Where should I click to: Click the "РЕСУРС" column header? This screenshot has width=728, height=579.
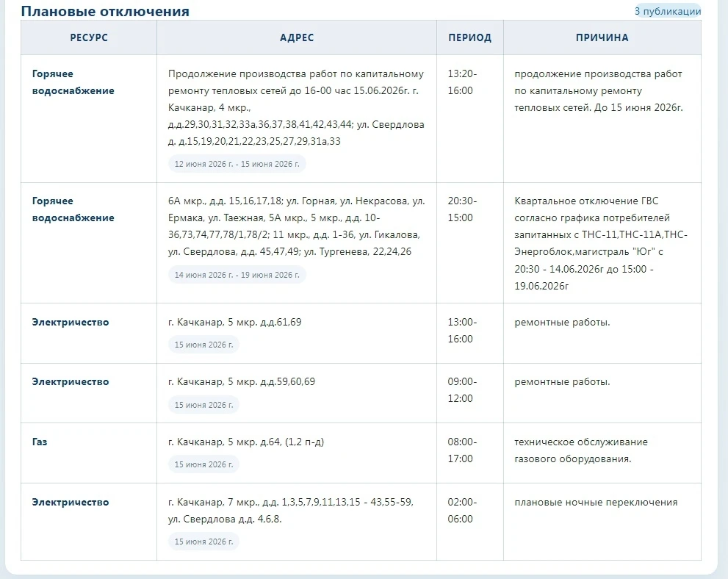89,37
